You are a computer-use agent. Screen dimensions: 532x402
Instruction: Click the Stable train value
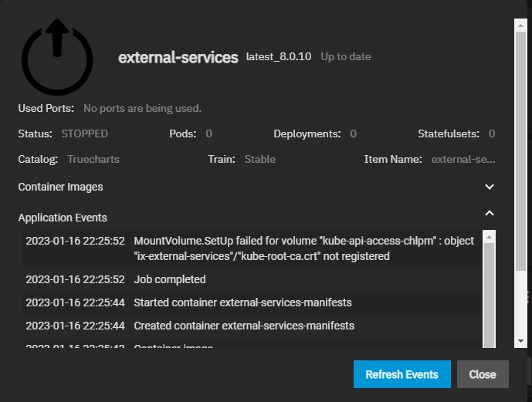click(x=260, y=160)
